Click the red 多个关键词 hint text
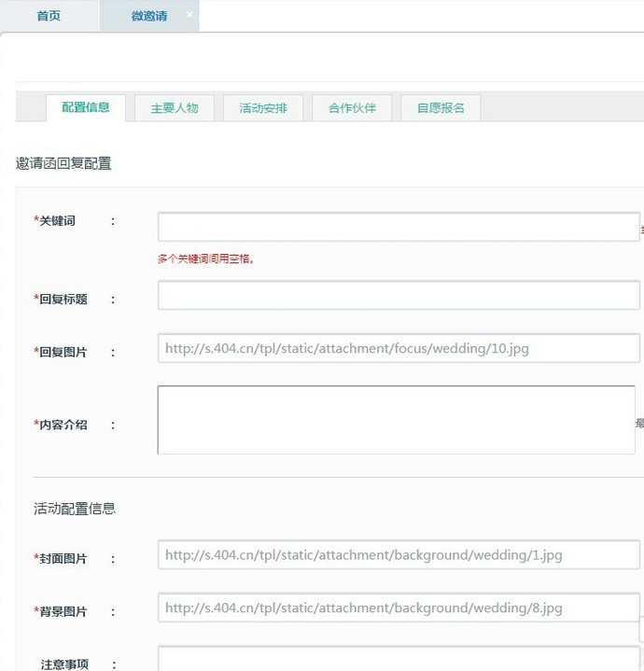 point(206,259)
